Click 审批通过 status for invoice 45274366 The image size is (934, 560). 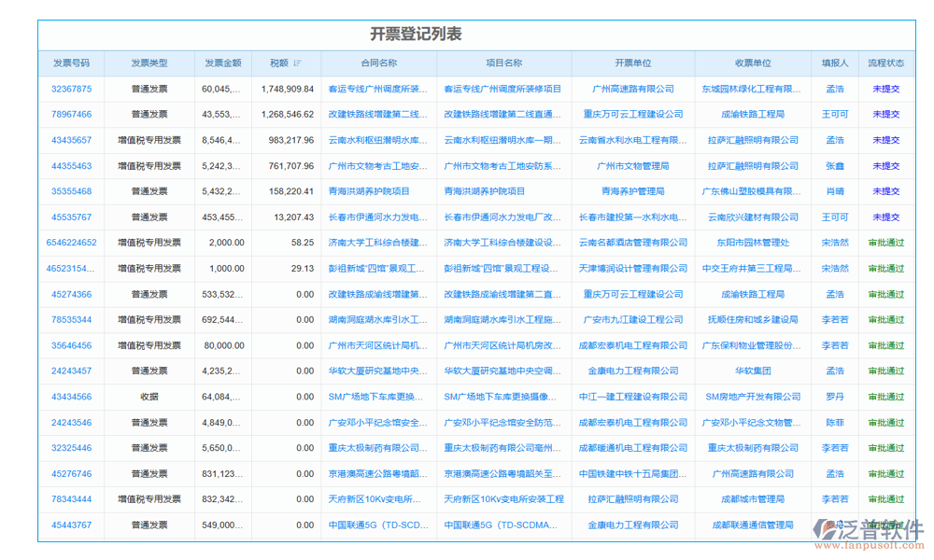coord(885,294)
